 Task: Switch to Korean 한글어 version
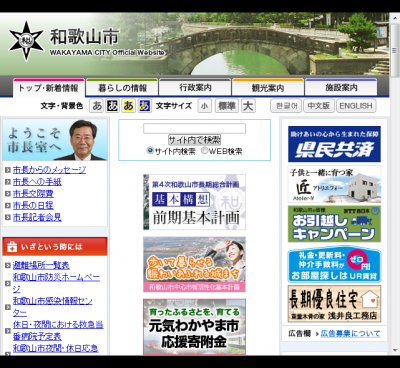coord(286,106)
